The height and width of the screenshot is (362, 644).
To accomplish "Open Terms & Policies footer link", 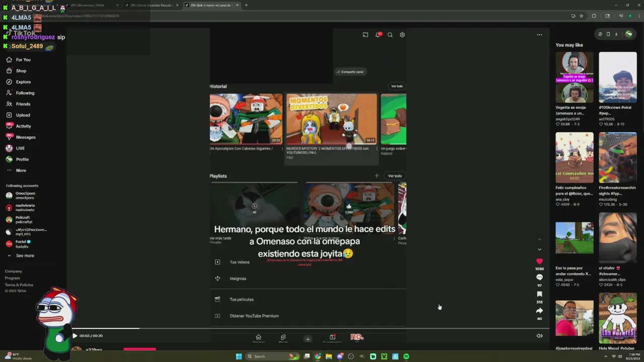I will [19, 285].
